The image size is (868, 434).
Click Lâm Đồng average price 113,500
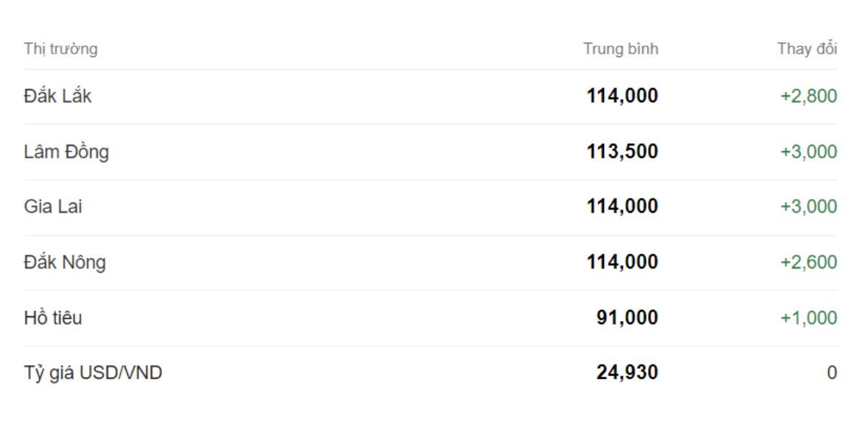(622, 152)
